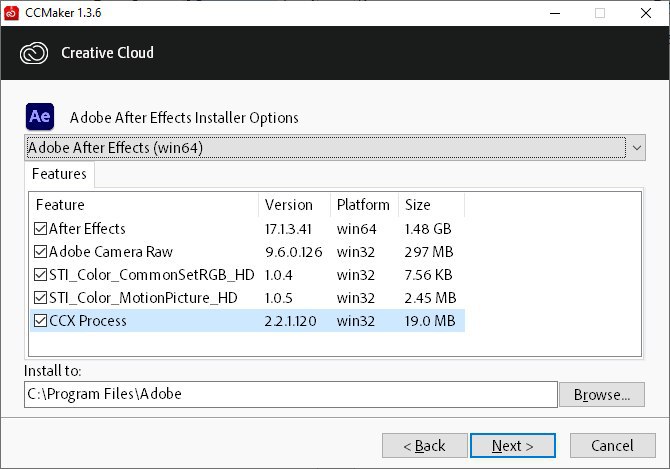Select the STI_Color_CommonSetRGB_HD row label
The height and width of the screenshot is (469, 670).
coord(152,275)
